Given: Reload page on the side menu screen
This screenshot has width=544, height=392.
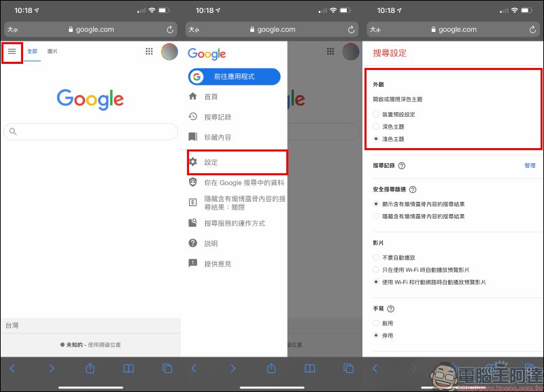Looking at the screenshot, I should click(x=351, y=30).
